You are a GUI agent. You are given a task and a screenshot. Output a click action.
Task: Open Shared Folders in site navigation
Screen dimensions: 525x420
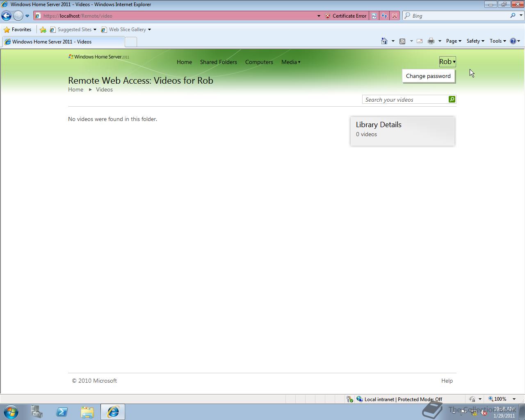pos(219,62)
